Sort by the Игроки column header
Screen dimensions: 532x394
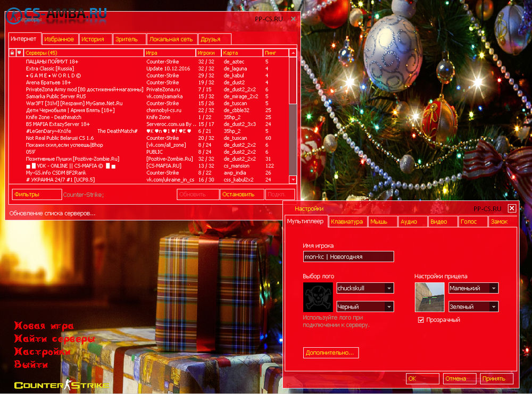[x=209, y=53]
